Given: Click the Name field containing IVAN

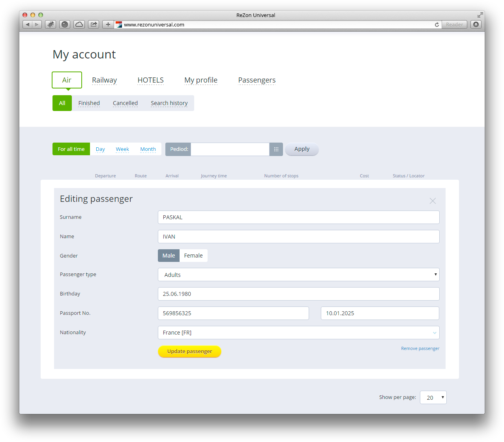Looking at the screenshot, I should pos(298,237).
